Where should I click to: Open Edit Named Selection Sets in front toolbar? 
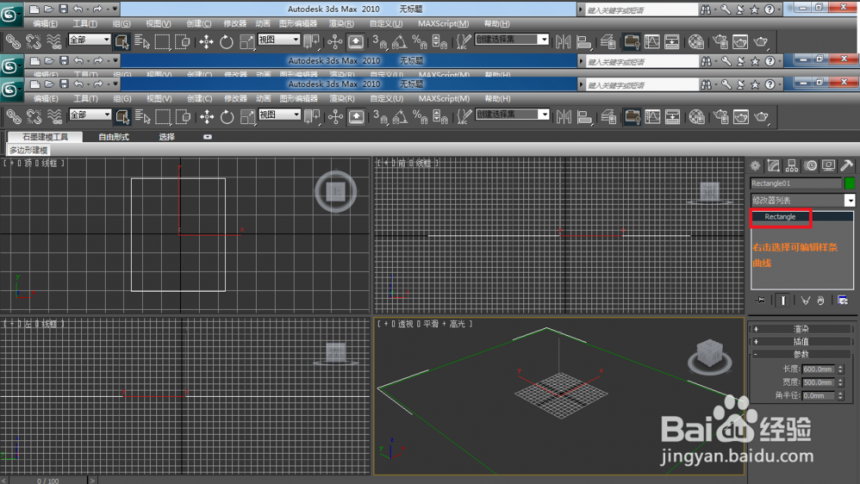(465, 117)
